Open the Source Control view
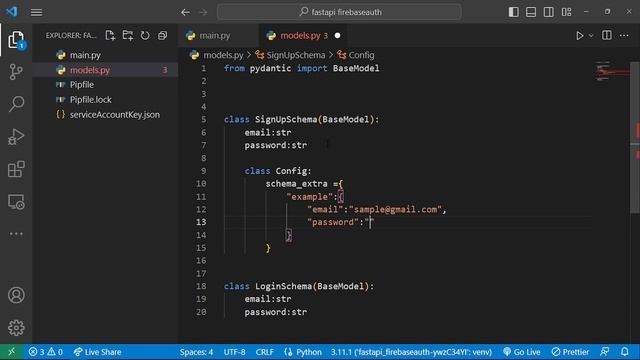The width and height of the screenshot is (640, 360). pyautogui.click(x=16, y=72)
